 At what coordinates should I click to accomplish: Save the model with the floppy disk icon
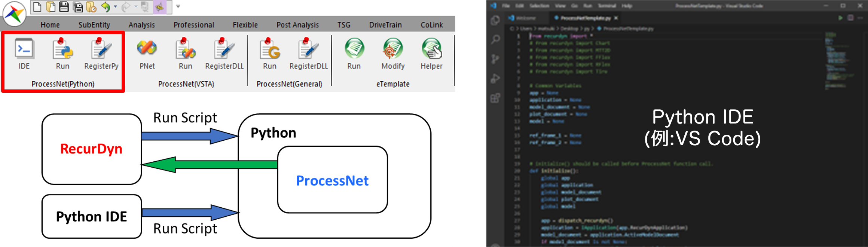pyautogui.click(x=64, y=6)
